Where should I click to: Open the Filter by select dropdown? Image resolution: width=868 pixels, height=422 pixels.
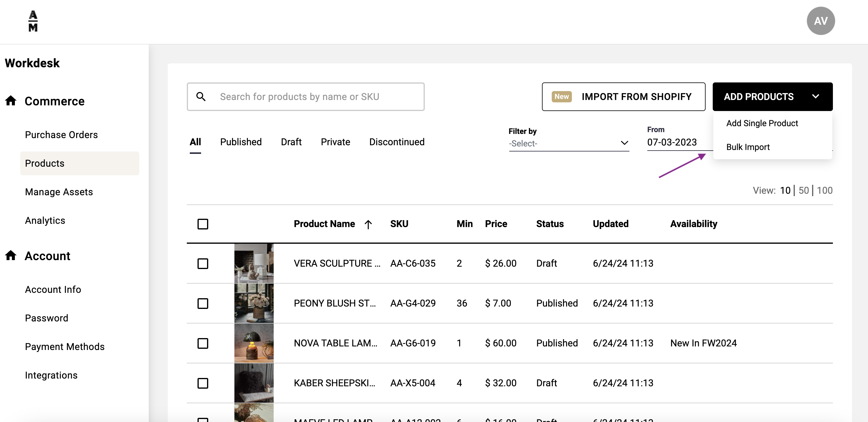(x=569, y=143)
